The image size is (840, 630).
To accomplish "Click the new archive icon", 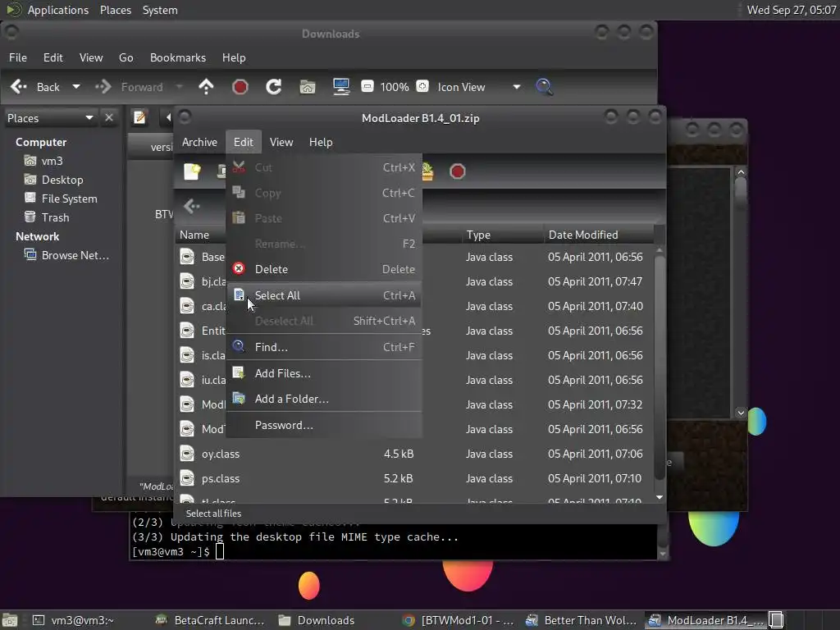I will coord(192,171).
